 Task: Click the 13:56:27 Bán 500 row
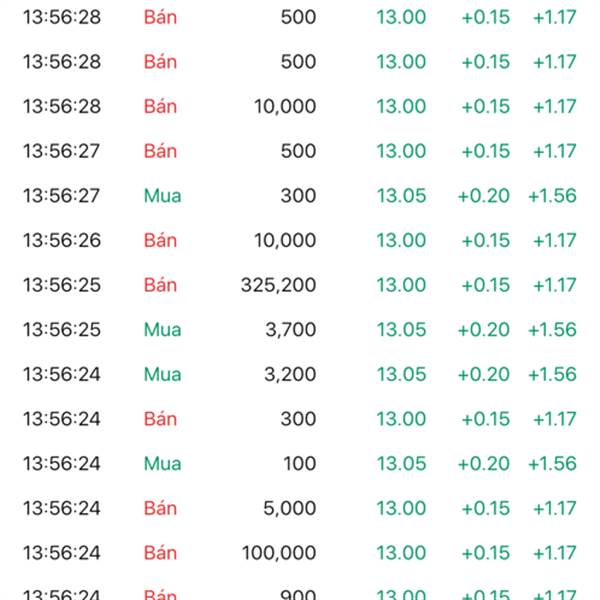click(300, 151)
